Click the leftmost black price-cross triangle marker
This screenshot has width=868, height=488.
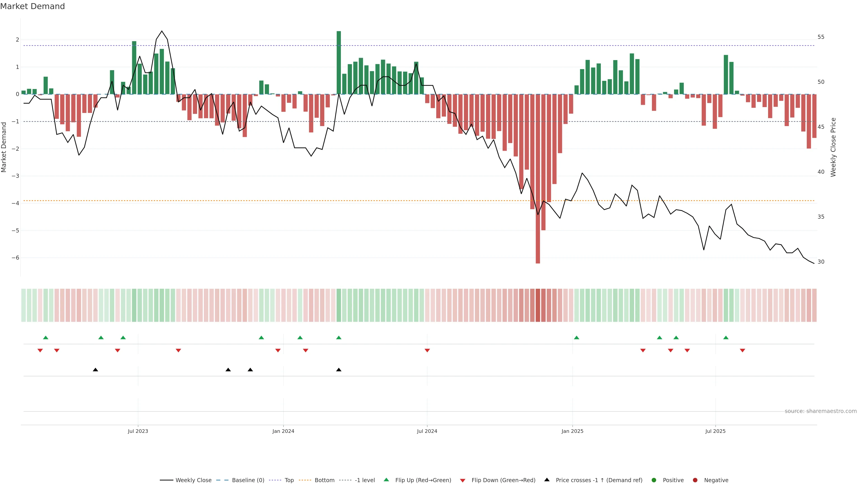click(95, 370)
